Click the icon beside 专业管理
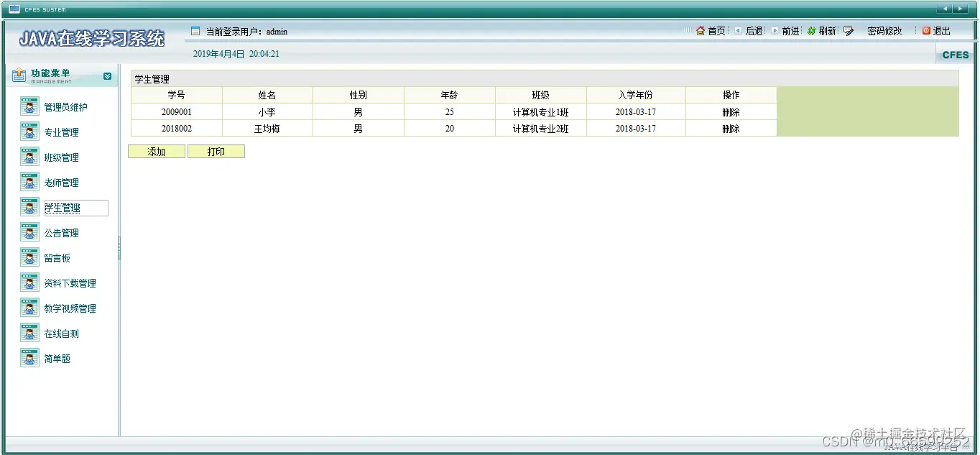The image size is (980, 455). click(29, 132)
